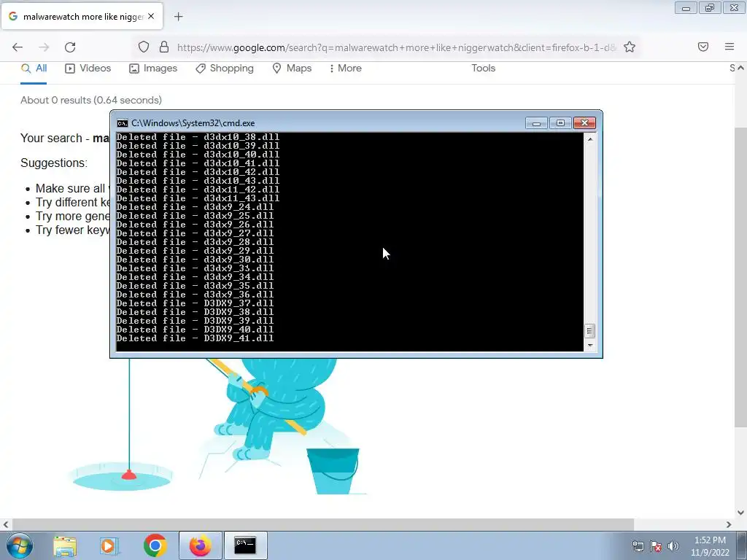Minimize the Firefox window
This screenshot has width=747, height=560.
click(686, 8)
